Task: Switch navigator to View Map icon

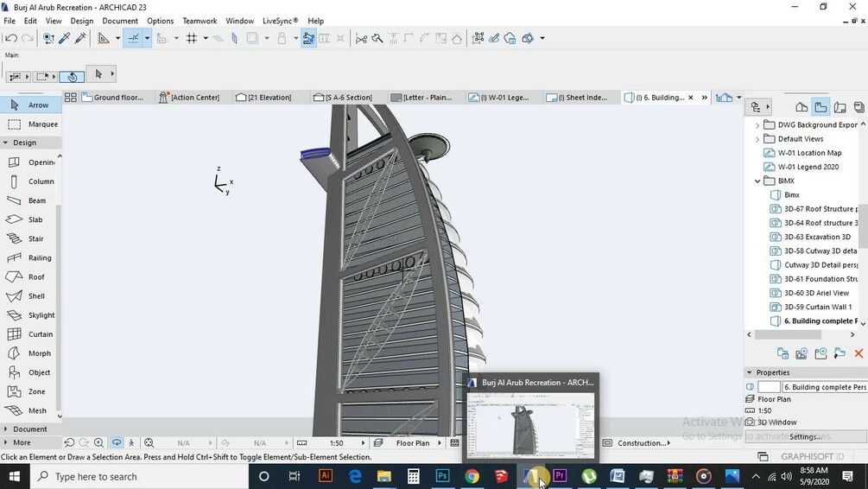Action: coord(821,107)
